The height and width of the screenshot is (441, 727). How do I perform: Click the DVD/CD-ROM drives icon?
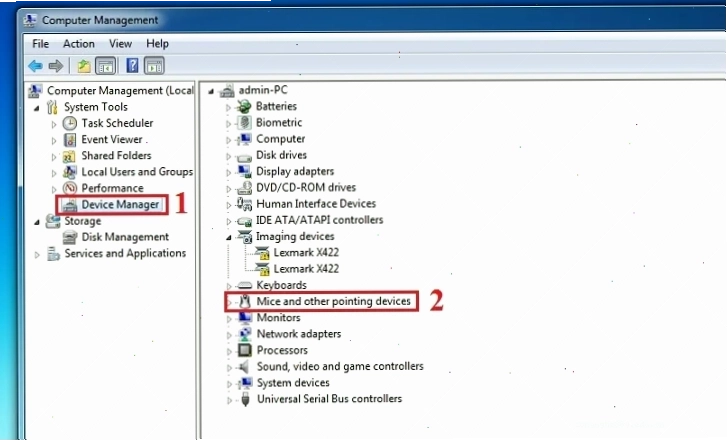[x=244, y=188]
